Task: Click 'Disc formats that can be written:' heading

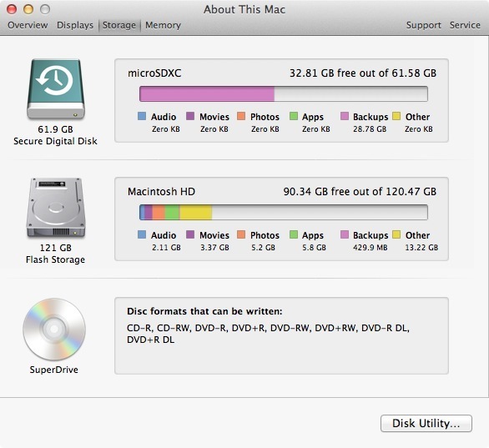Action: (x=204, y=311)
